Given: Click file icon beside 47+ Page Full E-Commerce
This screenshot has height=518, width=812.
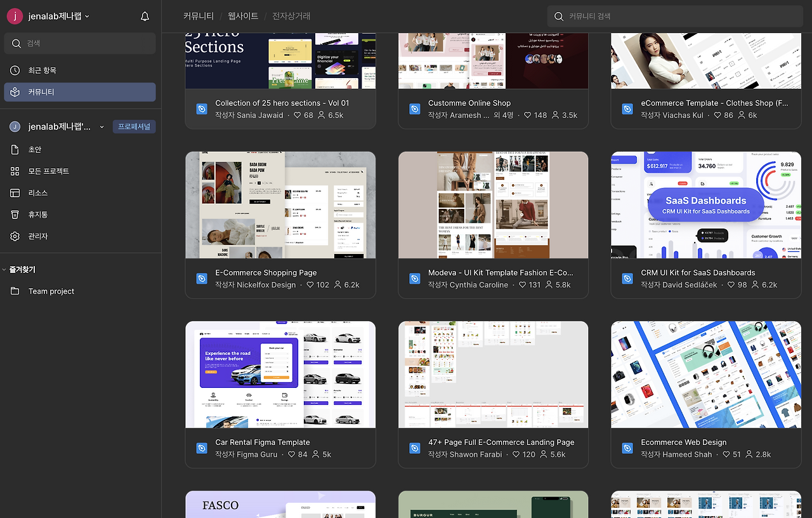Looking at the screenshot, I should [x=415, y=448].
